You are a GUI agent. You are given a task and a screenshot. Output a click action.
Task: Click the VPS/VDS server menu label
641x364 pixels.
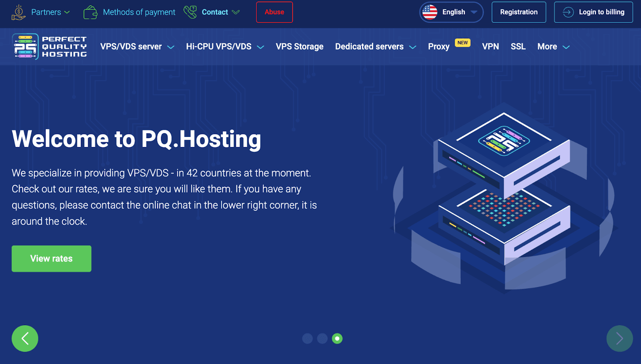click(131, 47)
